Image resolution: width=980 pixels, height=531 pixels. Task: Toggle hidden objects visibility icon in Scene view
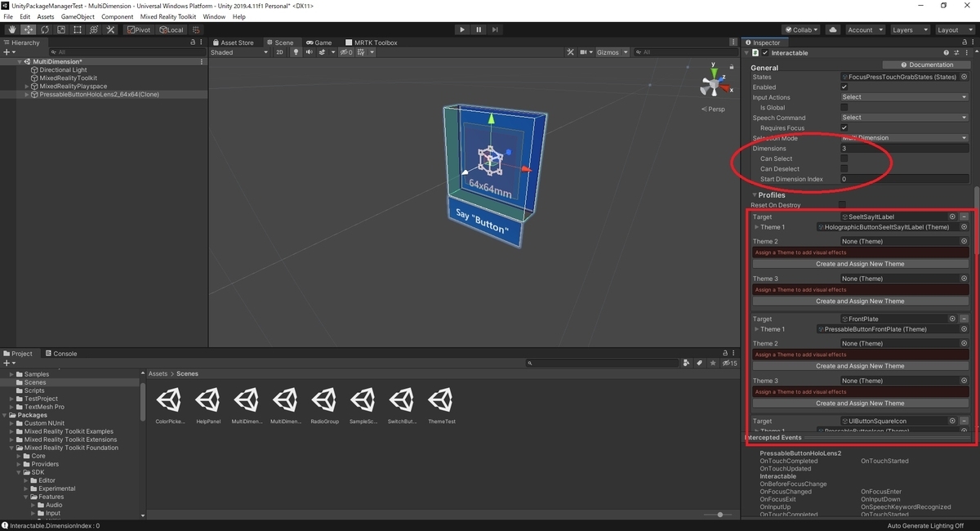(345, 52)
